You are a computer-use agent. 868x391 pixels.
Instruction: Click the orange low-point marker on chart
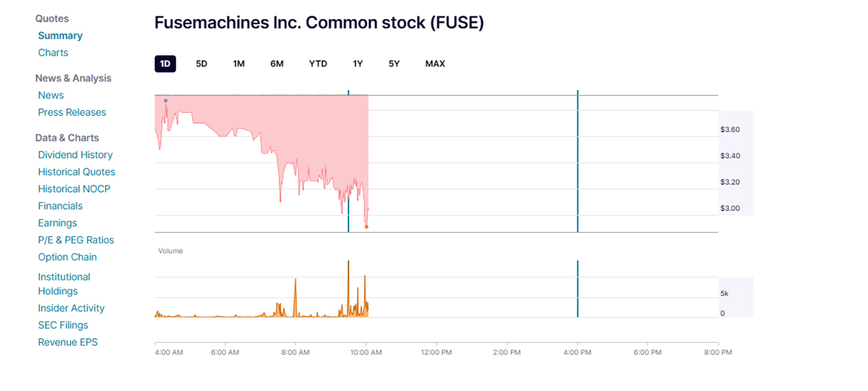click(366, 227)
